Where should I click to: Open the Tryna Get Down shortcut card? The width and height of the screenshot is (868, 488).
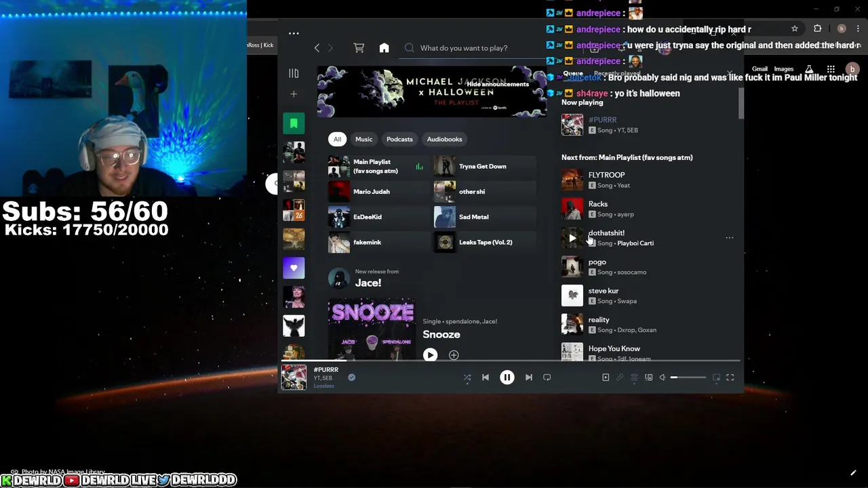coord(484,166)
